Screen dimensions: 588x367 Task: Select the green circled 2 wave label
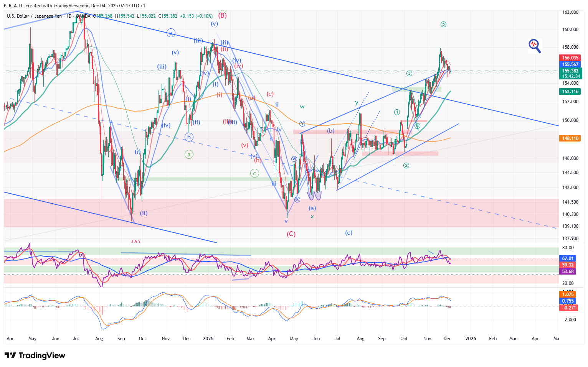[406, 166]
